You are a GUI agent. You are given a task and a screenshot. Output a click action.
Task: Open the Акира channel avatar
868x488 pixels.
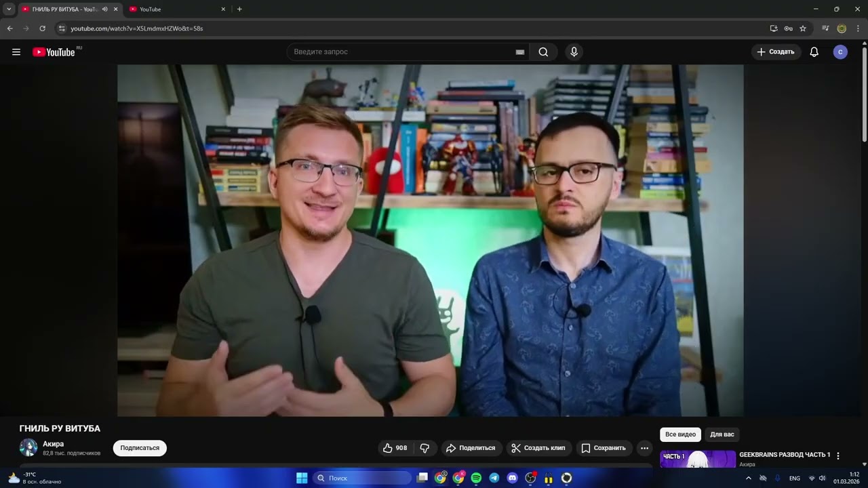[x=28, y=447]
